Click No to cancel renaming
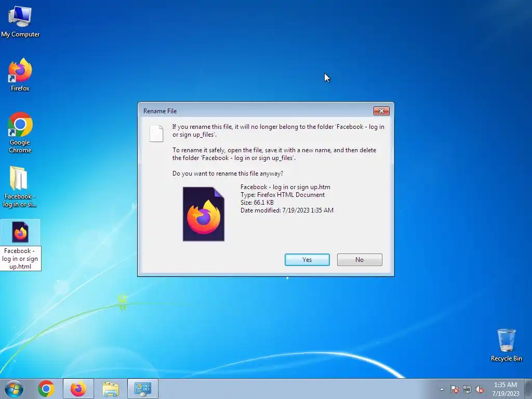 point(360,260)
